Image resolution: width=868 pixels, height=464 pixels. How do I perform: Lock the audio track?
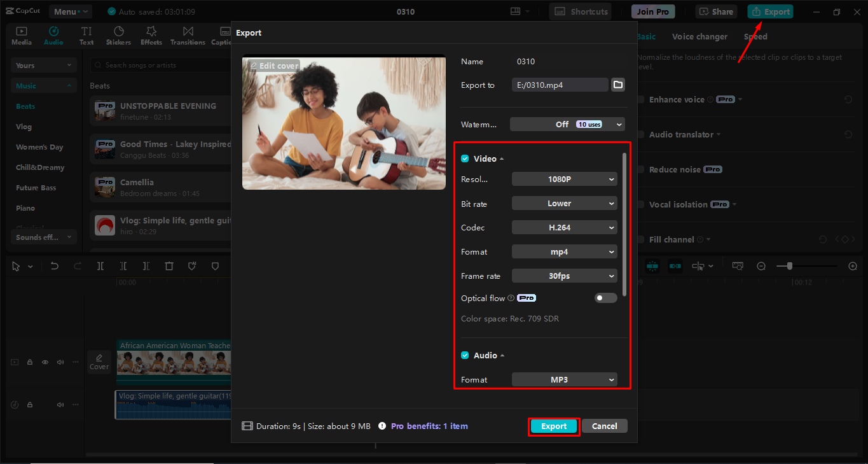30,405
